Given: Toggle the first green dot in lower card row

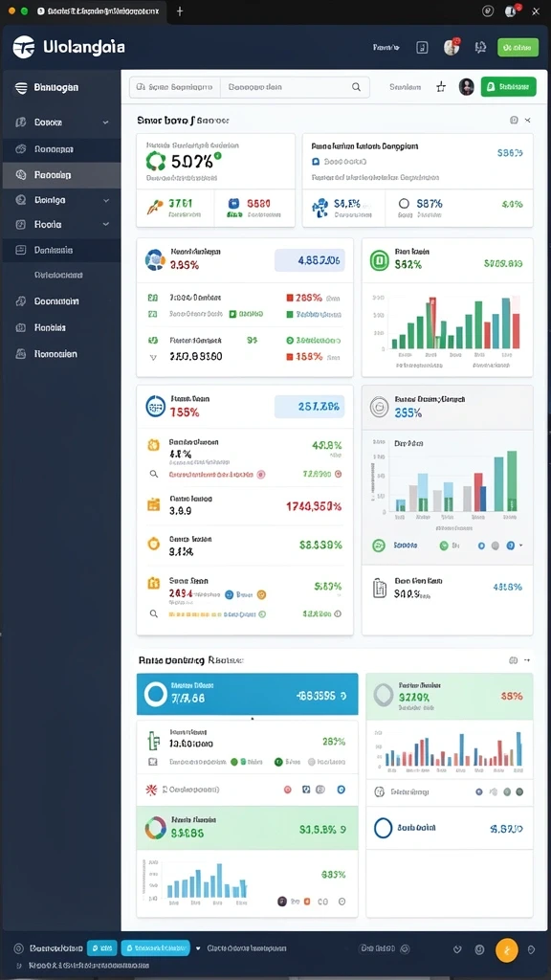Looking at the screenshot, I should [234, 762].
